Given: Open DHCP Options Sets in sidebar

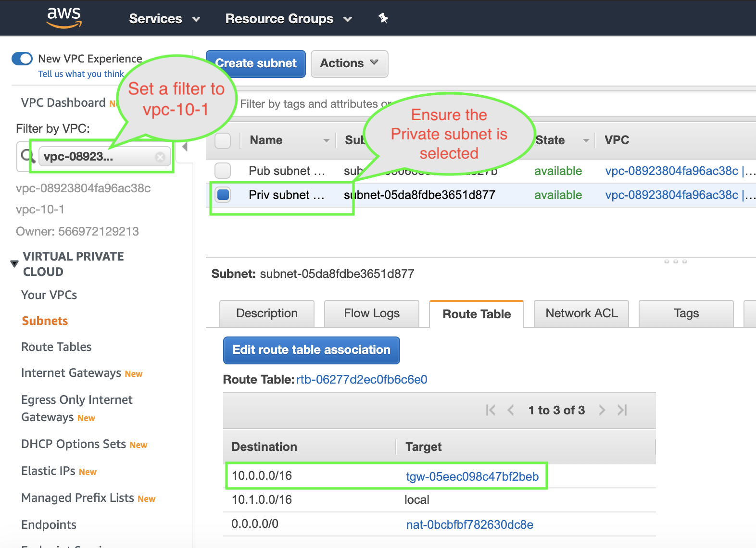Looking at the screenshot, I should pyautogui.click(x=74, y=444).
